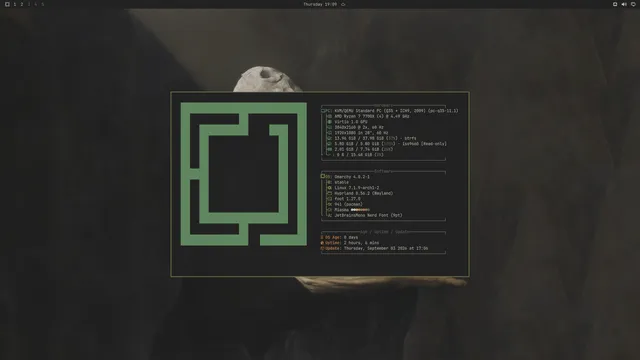Click the text '2 hours, 6 mins'
This screenshot has height=360, width=640.
click(361, 243)
